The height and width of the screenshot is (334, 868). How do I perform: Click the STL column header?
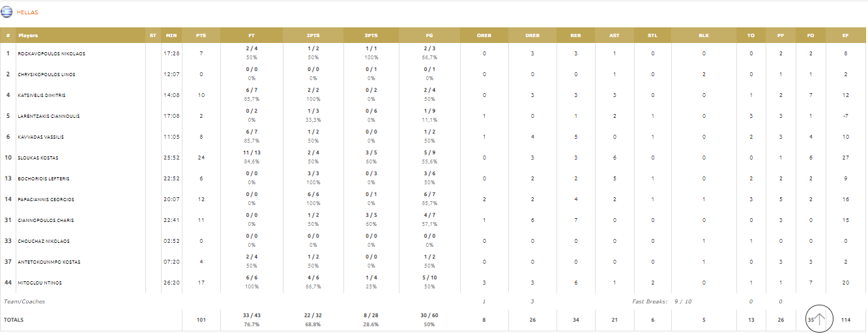[653, 35]
